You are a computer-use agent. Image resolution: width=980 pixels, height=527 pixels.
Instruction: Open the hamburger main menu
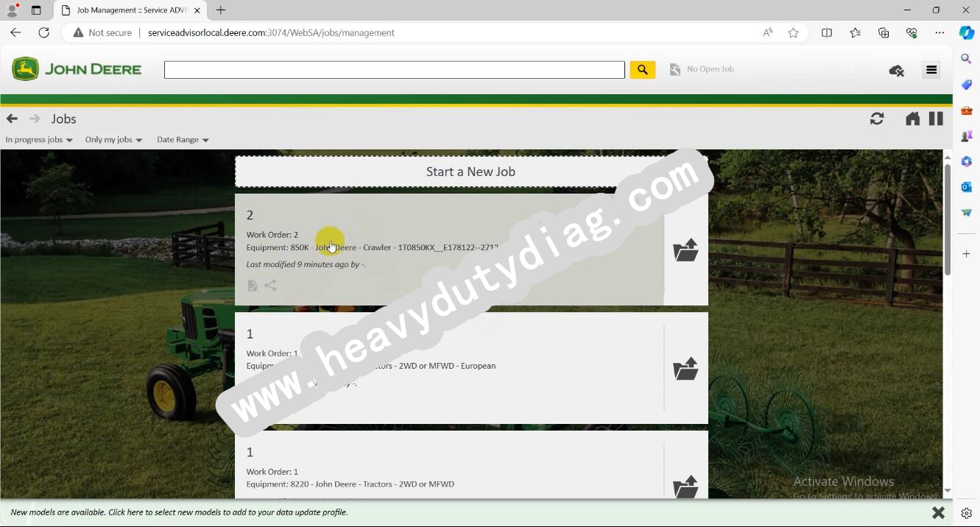tap(931, 70)
